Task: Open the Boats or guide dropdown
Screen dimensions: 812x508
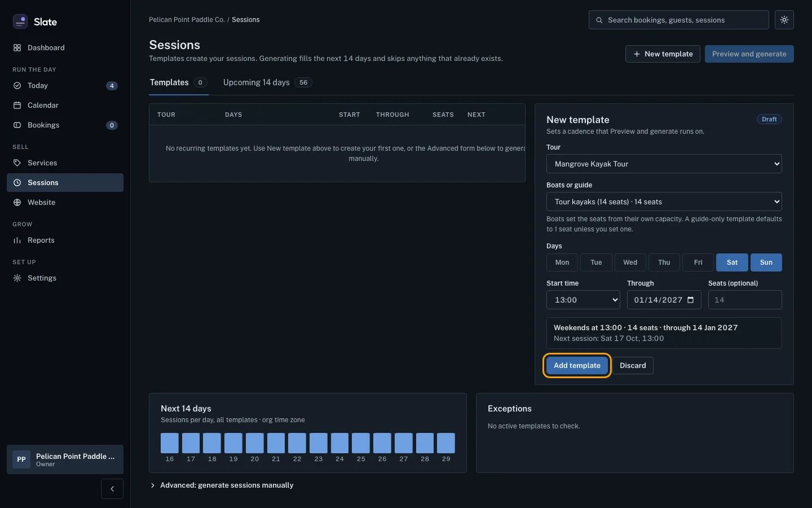Action: [x=664, y=202]
